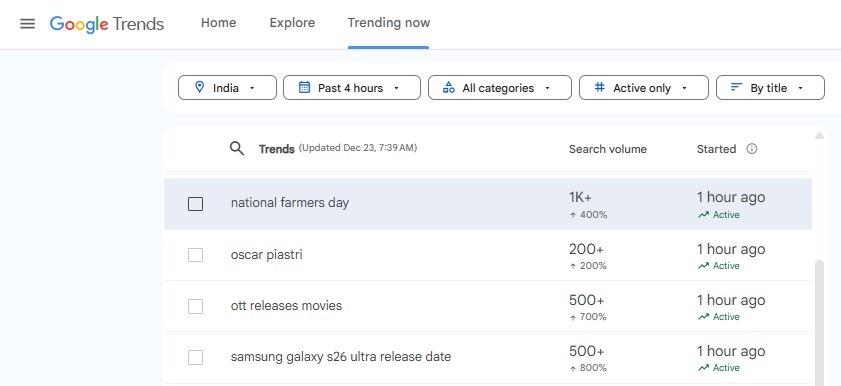Click the Google Trends logo
The image size is (841, 386).
click(107, 24)
